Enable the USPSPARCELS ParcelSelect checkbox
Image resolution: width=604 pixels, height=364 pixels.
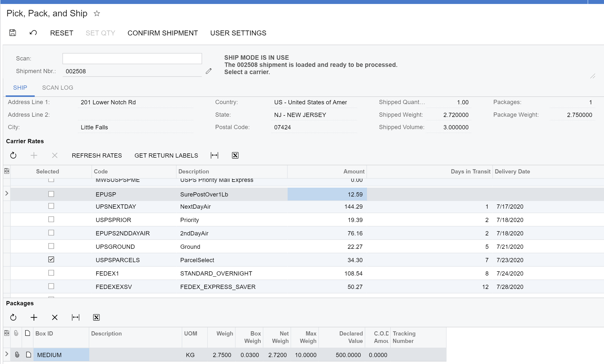(51, 260)
